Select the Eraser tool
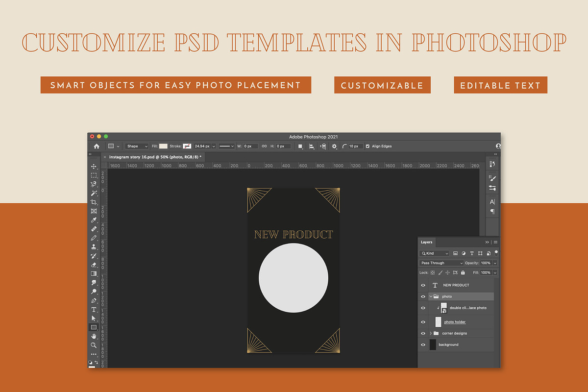 point(94,265)
